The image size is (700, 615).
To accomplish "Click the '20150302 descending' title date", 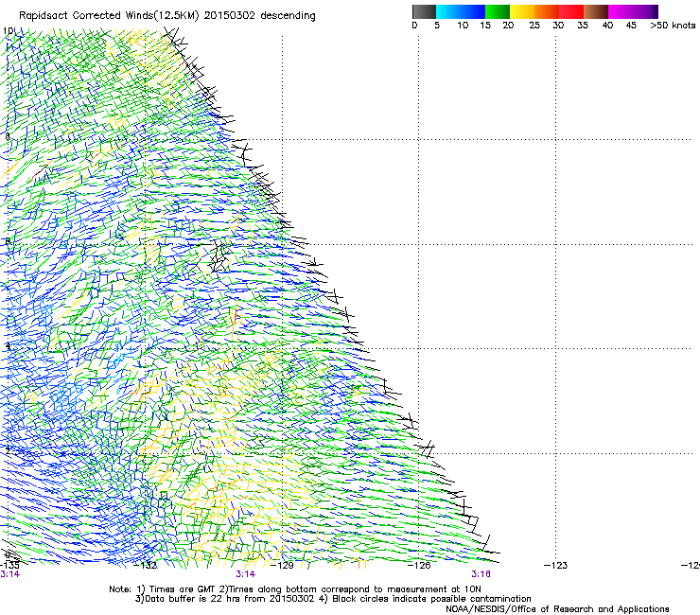I will (260, 16).
